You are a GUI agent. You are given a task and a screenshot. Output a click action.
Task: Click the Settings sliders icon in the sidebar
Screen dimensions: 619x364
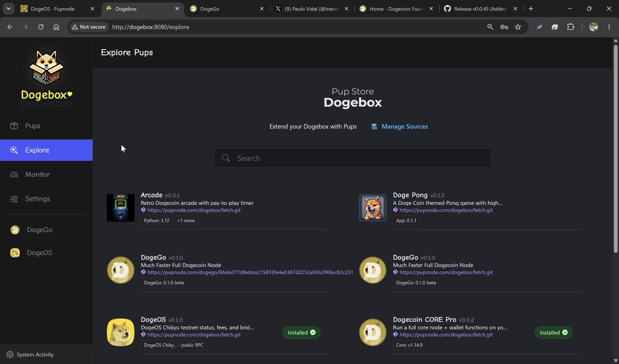[14, 199]
